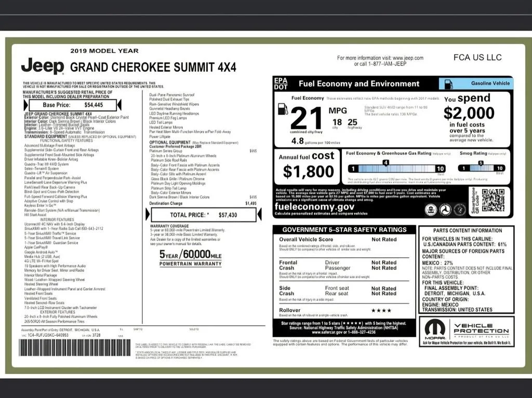Click the Dual-Pane Panoramic Sunroof feature
The image size is (532, 398).
pos(171,95)
